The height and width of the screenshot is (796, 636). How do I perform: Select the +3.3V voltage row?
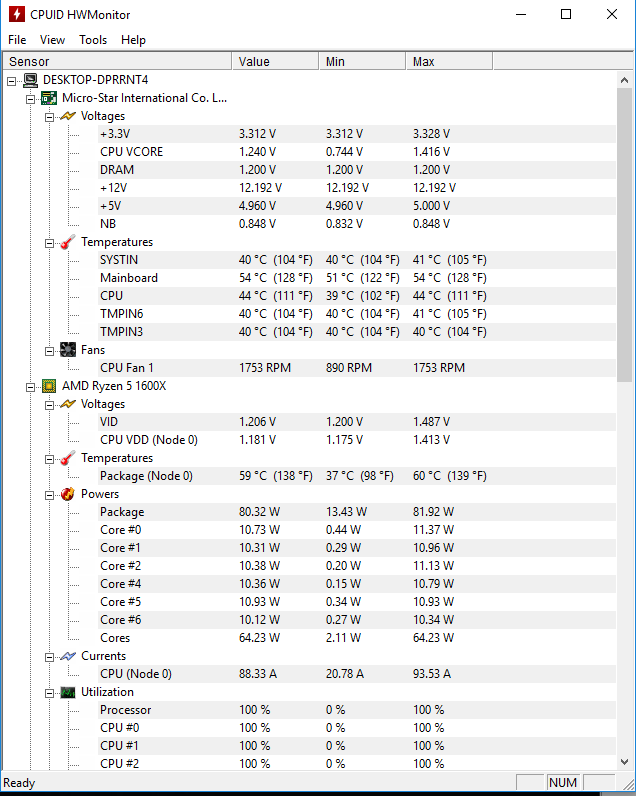tap(357, 134)
